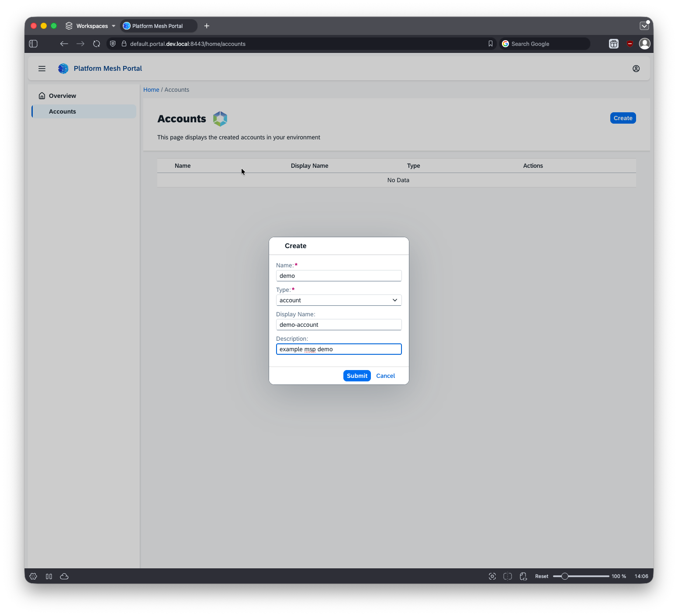Click the zoom level slider
Viewport: 678px width, 616px height.
tap(565, 576)
